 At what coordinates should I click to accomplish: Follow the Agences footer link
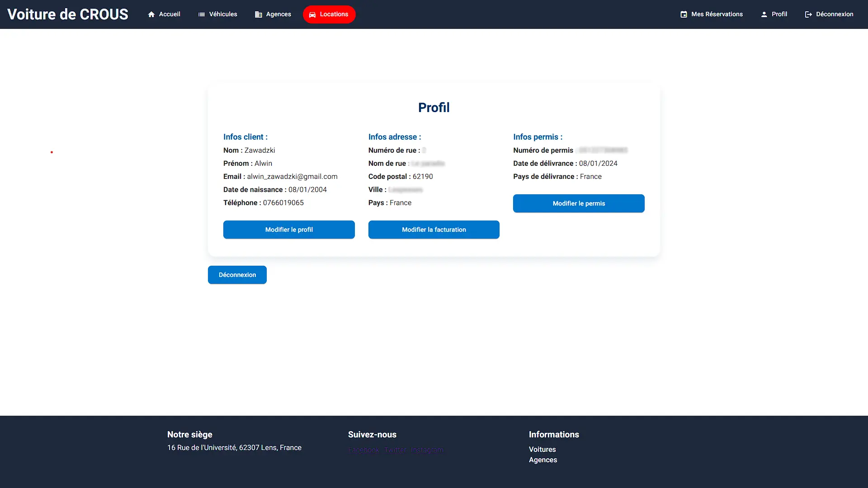pyautogui.click(x=543, y=460)
